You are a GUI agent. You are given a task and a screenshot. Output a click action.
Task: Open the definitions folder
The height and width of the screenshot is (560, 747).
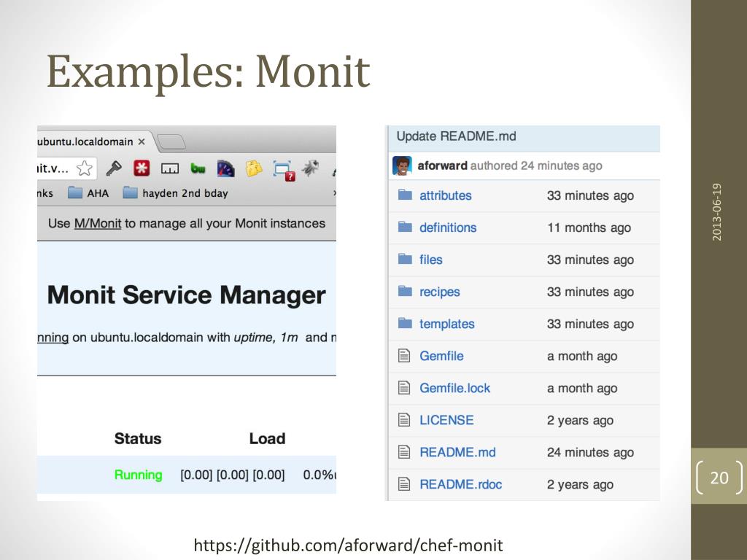[x=448, y=227]
